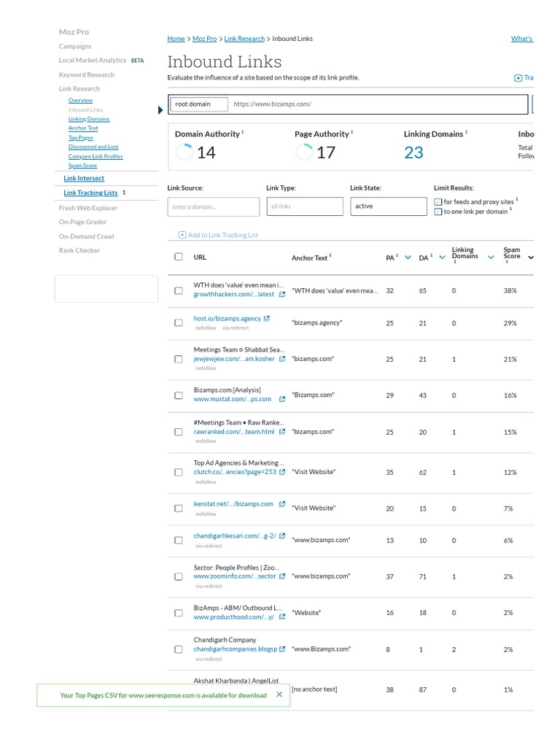Image resolution: width=560 pixels, height=747 pixels.
Task: Open external link icon for kenstat.net row
Action: [x=282, y=504]
